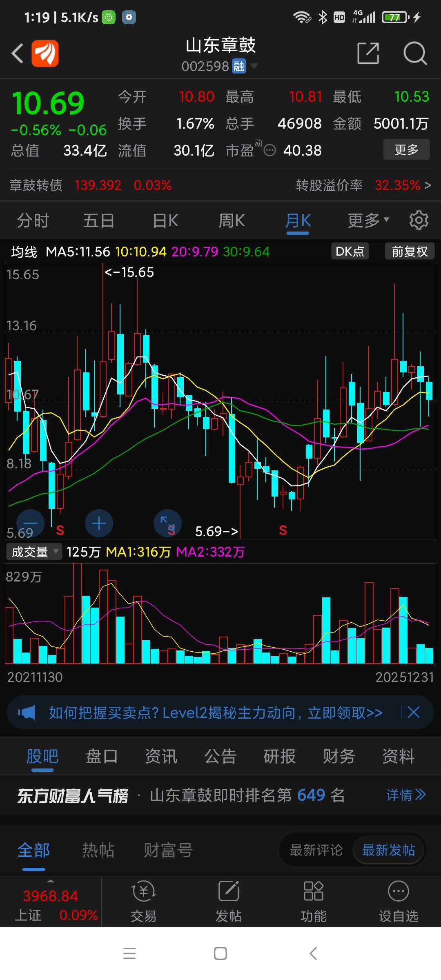This screenshot has height=980, width=441.
Task: Expand the 更多 chart period dropdown
Action: coord(368,220)
